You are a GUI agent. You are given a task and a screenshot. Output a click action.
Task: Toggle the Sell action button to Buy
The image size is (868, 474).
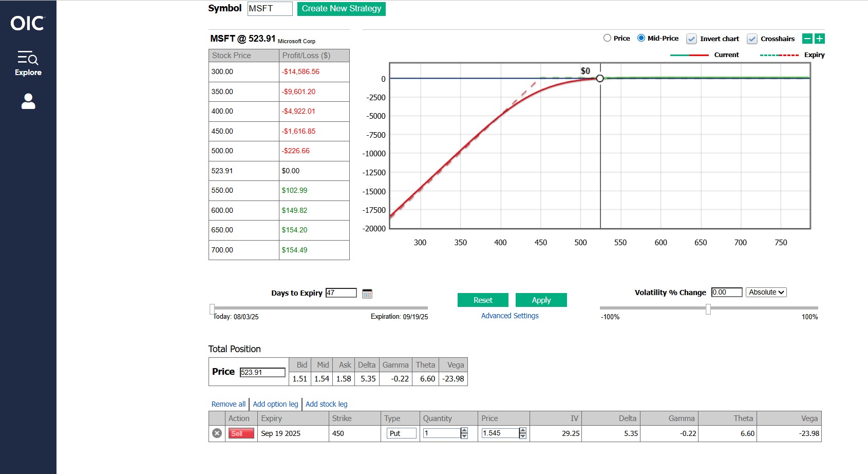click(x=241, y=433)
